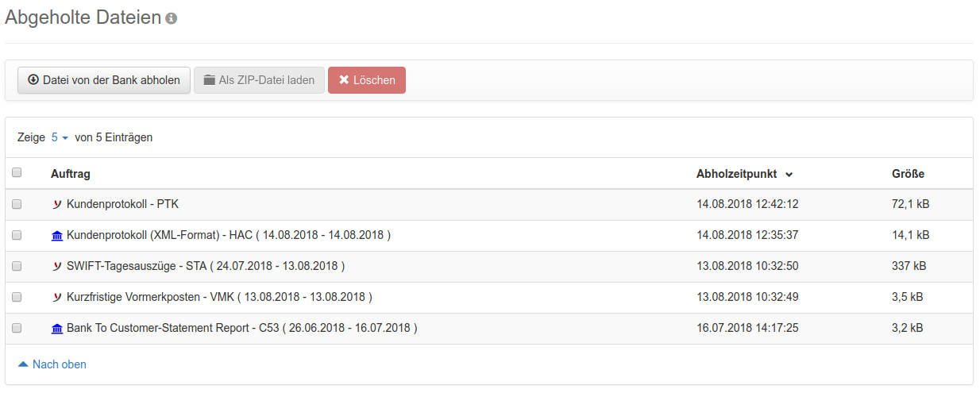Click the SWIFT-Tagesauszüge STA row icon

coord(57,267)
